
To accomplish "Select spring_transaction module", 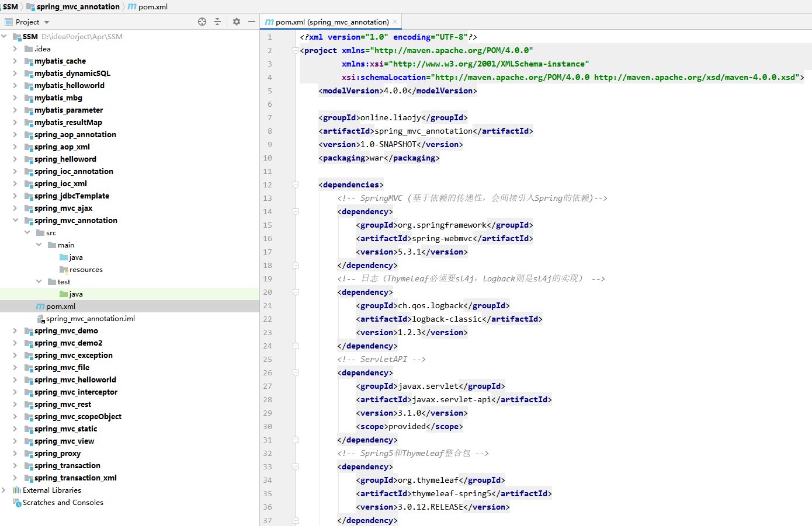I will coord(67,465).
